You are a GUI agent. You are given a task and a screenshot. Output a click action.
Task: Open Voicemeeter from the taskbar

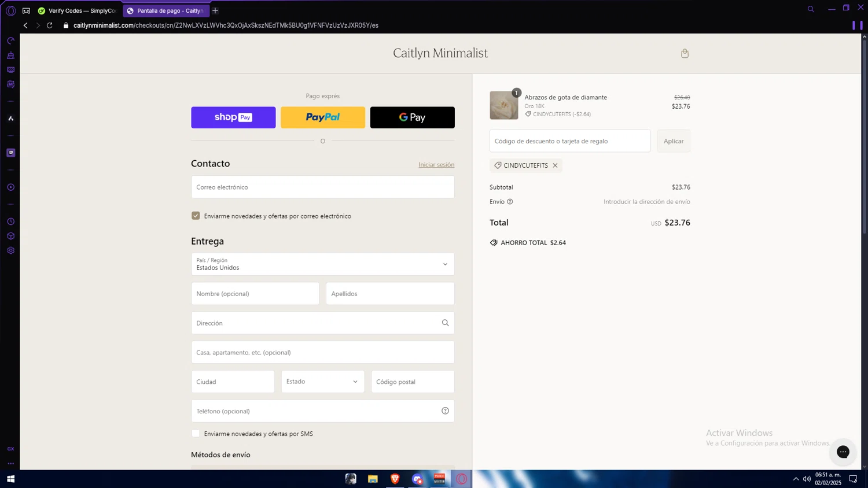click(x=439, y=479)
